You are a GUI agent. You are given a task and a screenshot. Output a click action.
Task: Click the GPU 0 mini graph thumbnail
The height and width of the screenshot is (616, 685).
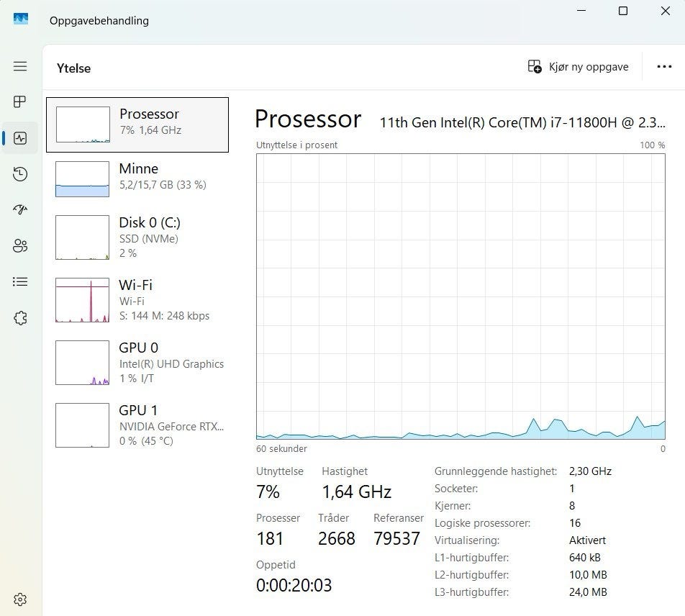coord(82,363)
